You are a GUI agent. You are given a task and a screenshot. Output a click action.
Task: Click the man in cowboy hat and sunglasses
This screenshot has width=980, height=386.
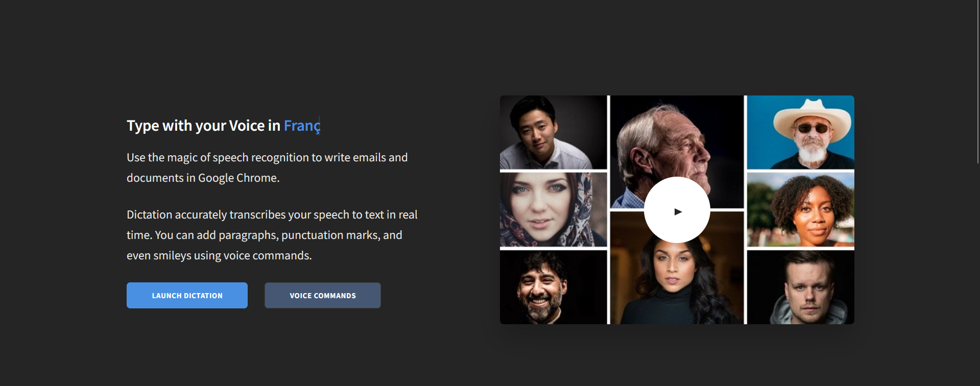(x=800, y=132)
